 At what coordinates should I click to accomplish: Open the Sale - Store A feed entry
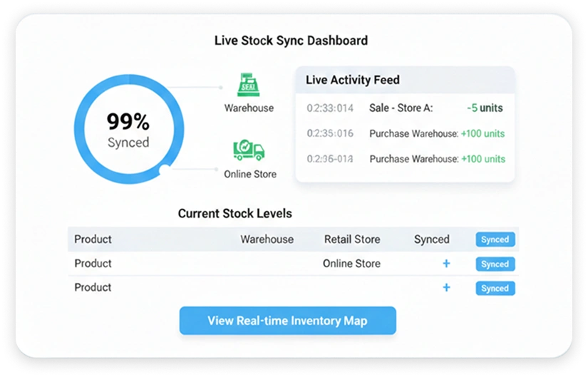point(405,108)
